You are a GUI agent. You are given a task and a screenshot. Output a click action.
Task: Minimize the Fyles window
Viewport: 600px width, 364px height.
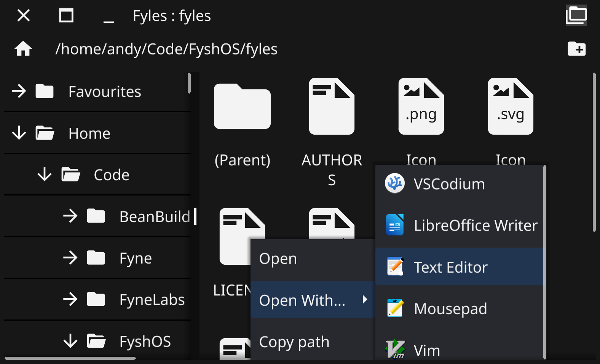click(109, 22)
